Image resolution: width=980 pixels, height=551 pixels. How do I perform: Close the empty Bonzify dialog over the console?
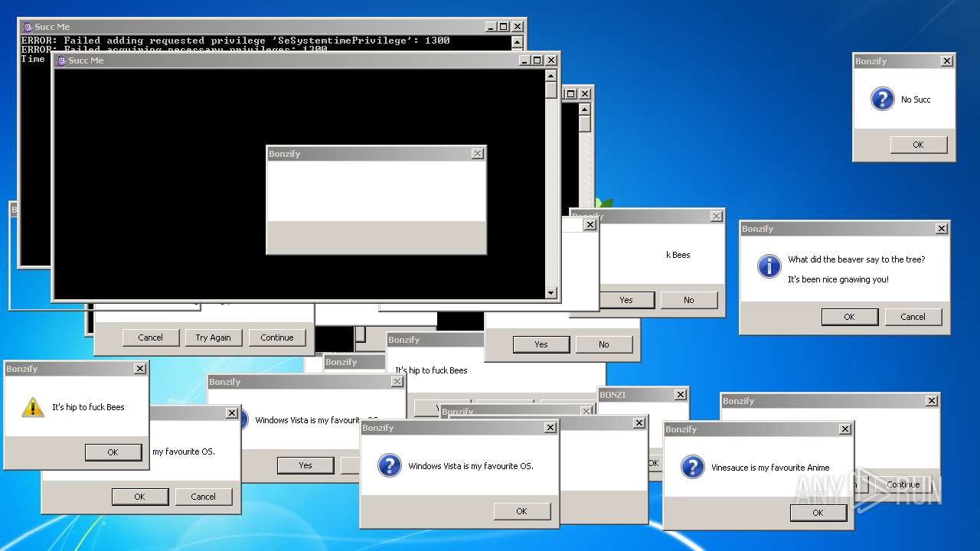(x=478, y=154)
